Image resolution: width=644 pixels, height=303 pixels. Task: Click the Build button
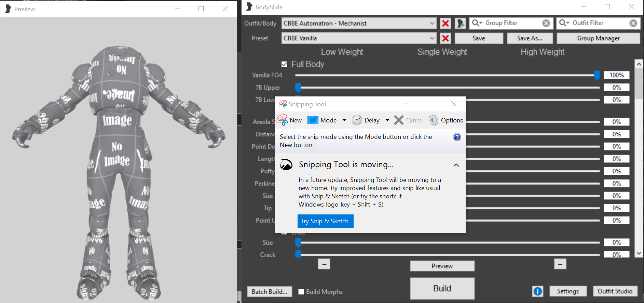(442, 288)
